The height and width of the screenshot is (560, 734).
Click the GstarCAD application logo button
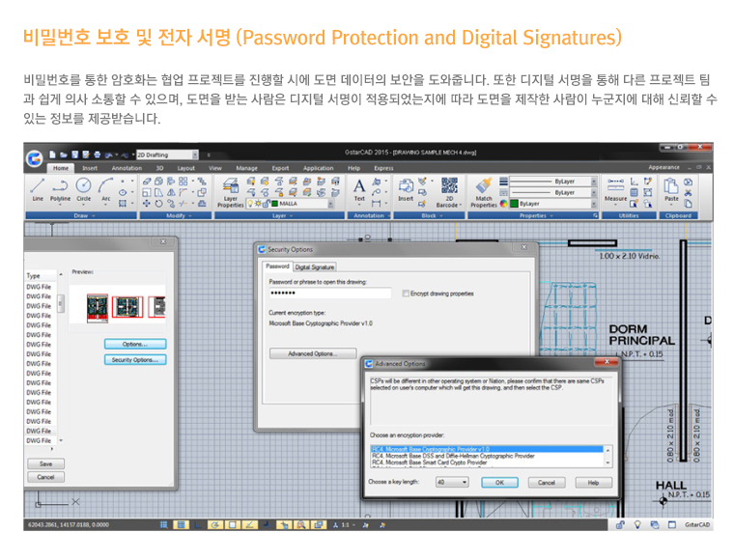pyautogui.click(x=35, y=157)
